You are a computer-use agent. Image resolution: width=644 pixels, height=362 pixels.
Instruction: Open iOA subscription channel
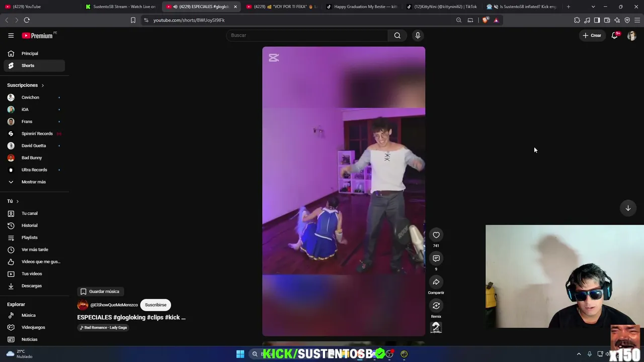[34, 110]
